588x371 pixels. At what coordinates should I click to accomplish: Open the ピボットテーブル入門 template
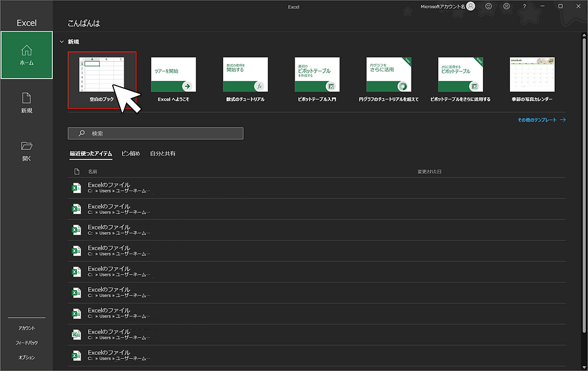317,80
